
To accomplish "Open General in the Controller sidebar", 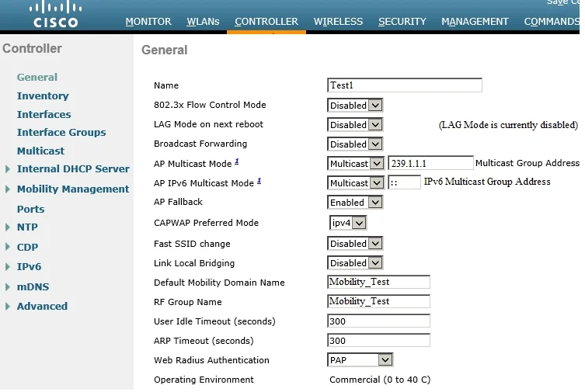I will (x=37, y=77).
